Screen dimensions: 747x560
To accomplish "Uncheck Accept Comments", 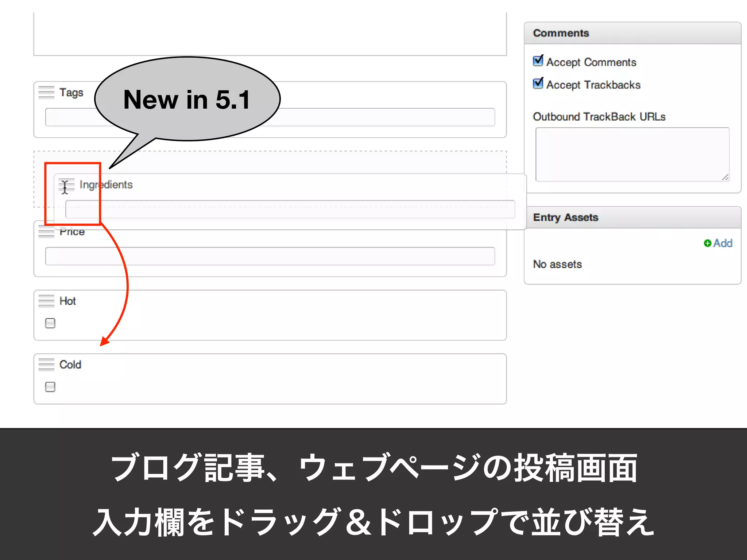I will tap(538, 61).
